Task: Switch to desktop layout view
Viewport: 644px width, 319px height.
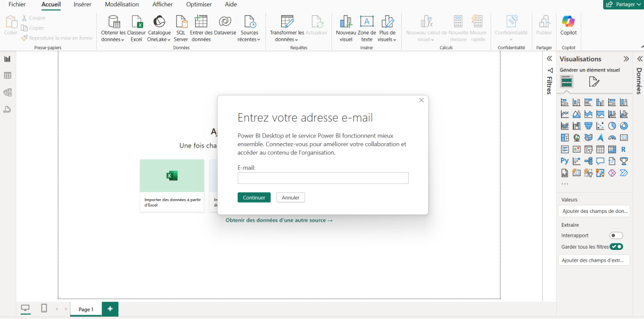Action: 25,309
